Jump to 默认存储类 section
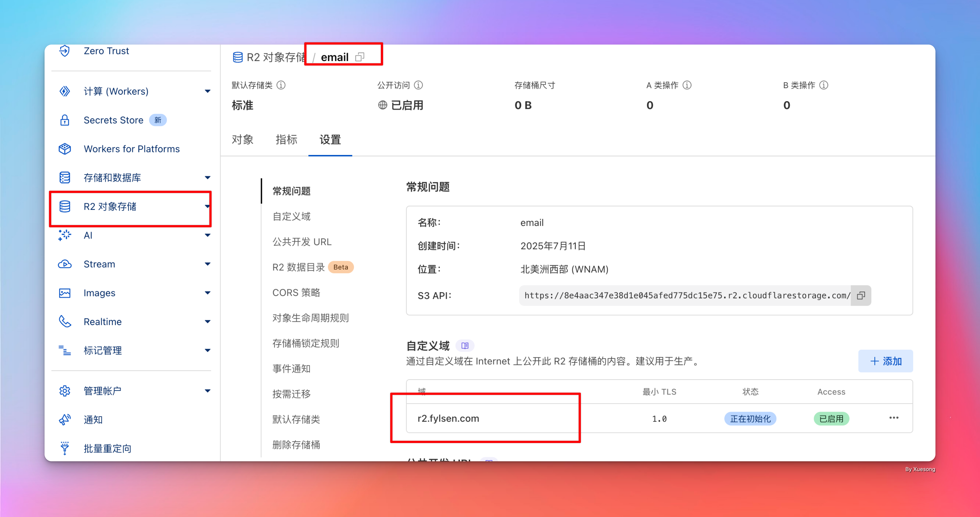Screen dimensions: 980x517 pos(296,420)
